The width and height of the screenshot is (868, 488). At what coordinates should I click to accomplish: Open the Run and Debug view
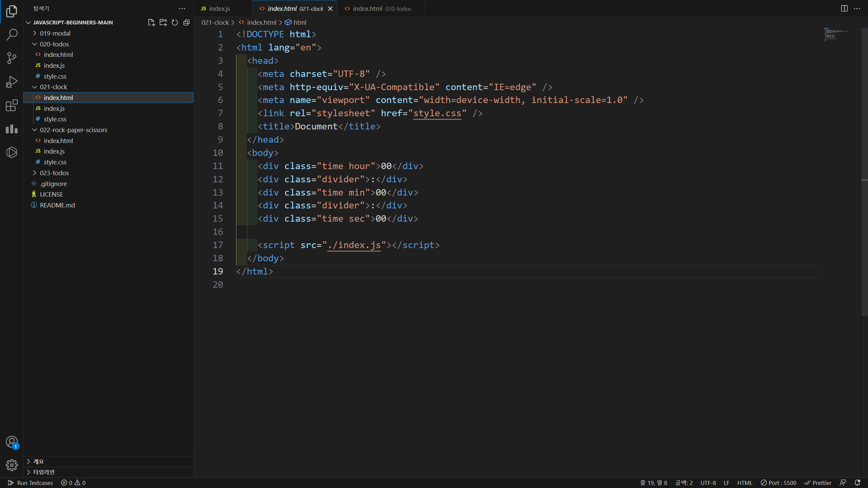coord(12,82)
